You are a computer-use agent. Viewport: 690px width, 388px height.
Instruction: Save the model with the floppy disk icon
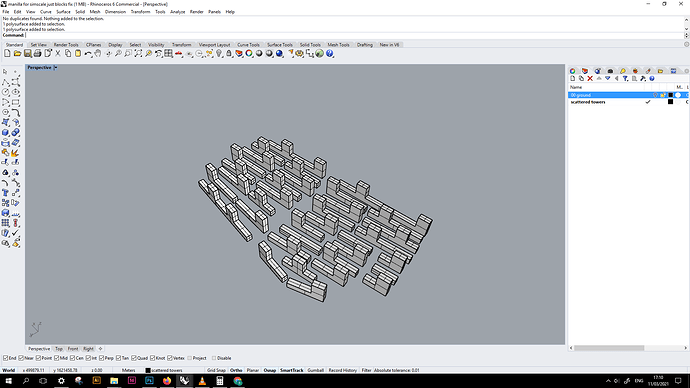pyautogui.click(x=27, y=53)
